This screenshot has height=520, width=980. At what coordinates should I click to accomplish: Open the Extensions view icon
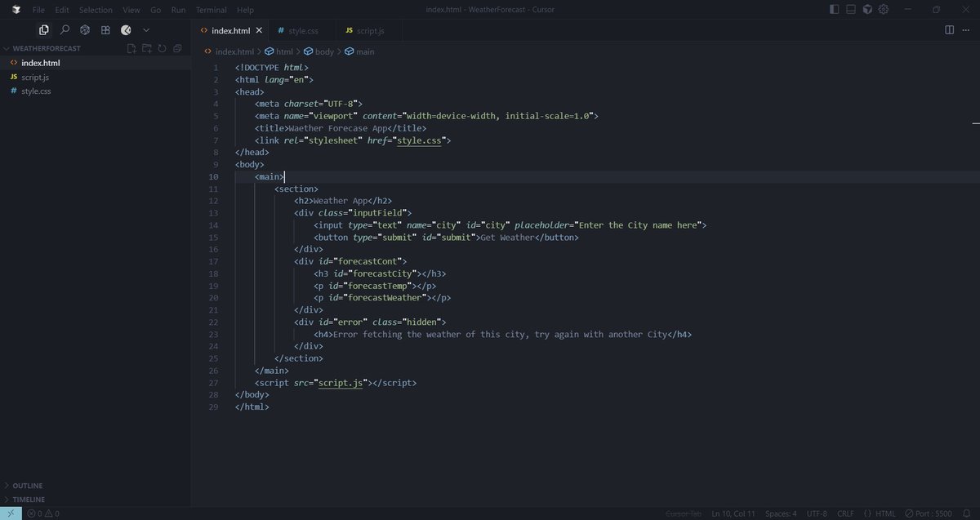coord(105,30)
